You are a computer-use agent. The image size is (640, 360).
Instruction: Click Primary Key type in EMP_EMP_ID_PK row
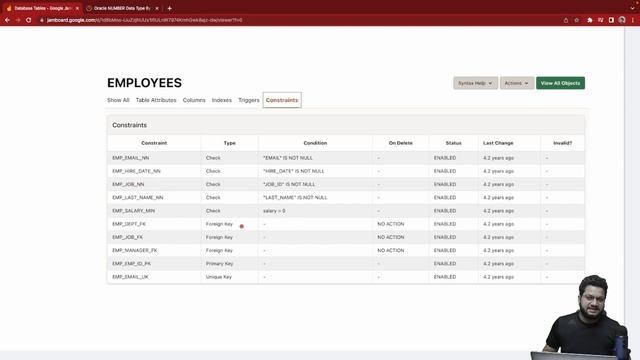pos(220,263)
